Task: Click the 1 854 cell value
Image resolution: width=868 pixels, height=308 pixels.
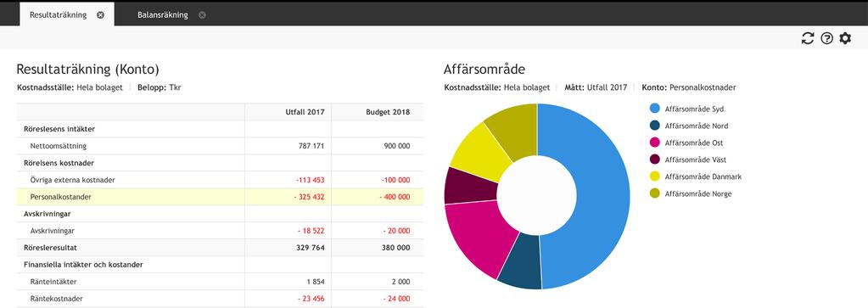Action: (x=316, y=282)
